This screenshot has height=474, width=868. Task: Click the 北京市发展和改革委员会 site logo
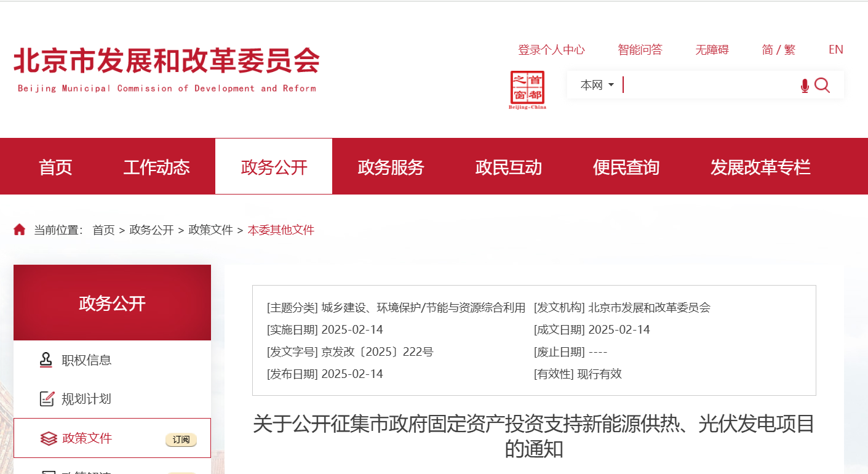pyautogui.click(x=166, y=69)
